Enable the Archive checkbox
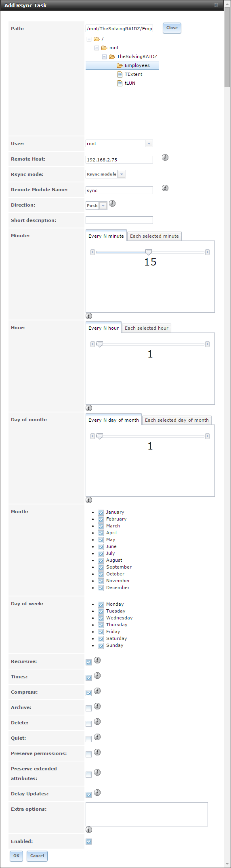 tap(89, 708)
